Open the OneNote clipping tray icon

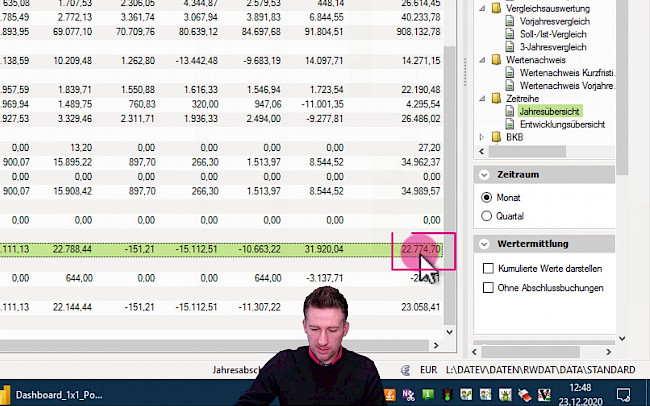[x=409, y=394]
